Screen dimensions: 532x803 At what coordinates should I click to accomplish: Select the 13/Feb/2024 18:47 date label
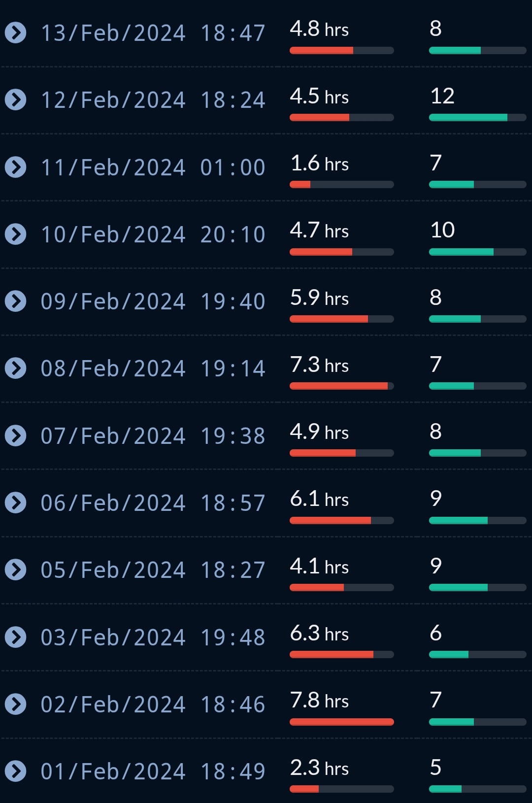coord(153,33)
